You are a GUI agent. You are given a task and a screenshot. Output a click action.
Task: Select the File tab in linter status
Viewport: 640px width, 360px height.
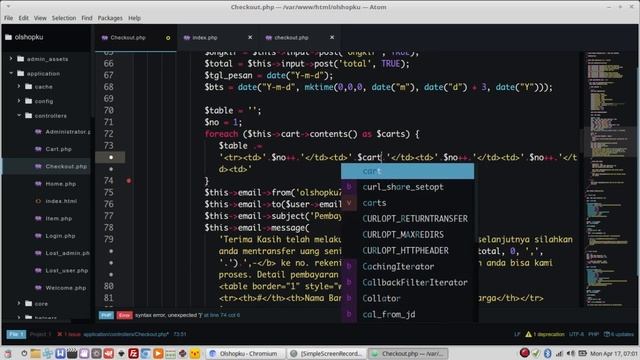pyautogui.click(x=16, y=334)
